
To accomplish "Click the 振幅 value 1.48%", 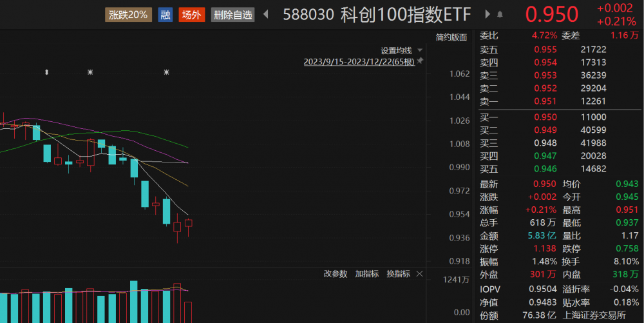I will click(544, 262).
